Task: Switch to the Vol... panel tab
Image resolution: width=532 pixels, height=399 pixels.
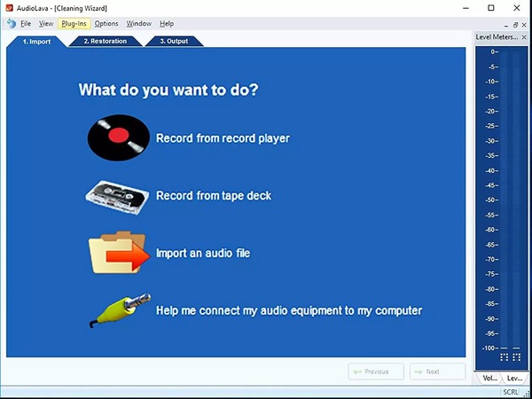Action: point(489,378)
